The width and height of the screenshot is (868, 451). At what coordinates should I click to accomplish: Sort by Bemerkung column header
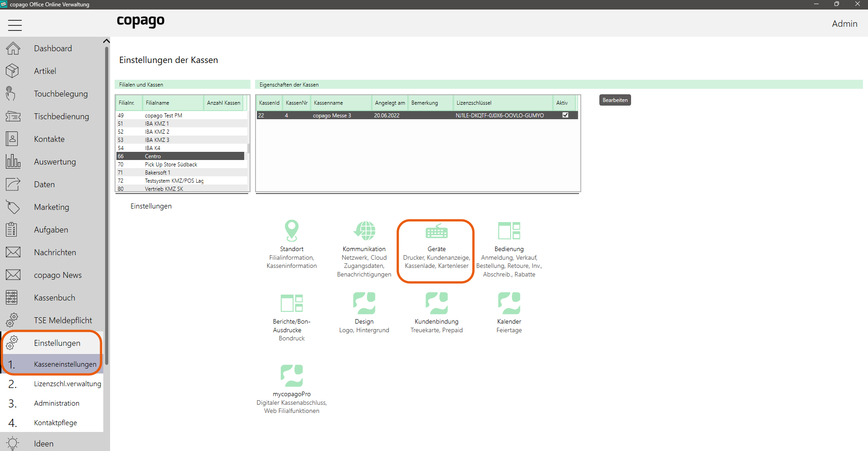tap(431, 103)
